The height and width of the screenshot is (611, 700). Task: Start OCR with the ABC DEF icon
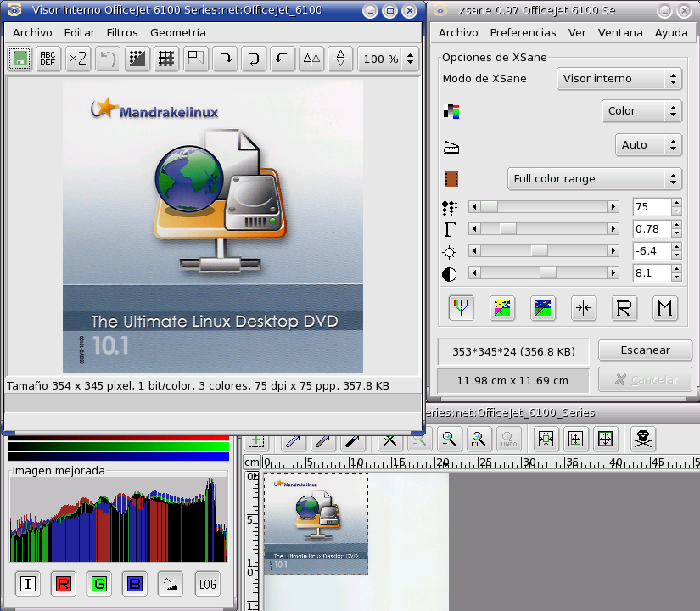click(48, 59)
